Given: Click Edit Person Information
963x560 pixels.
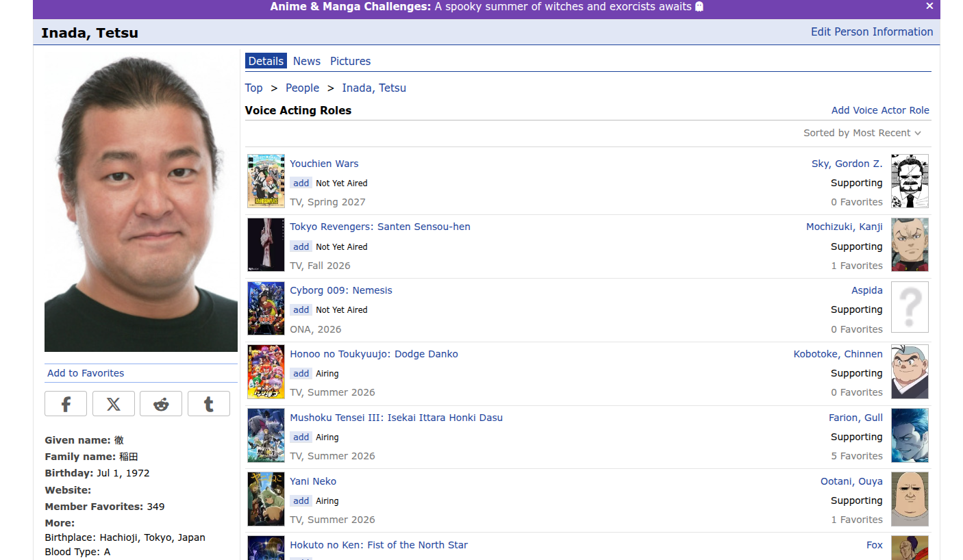Looking at the screenshot, I should 872,31.
